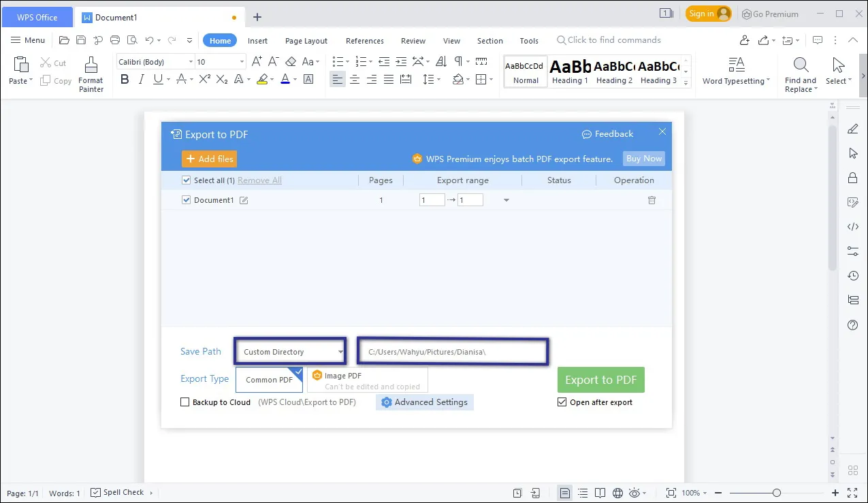Image resolution: width=868 pixels, height=503 pixels.
Task: Click the orange Add files button
Action: click(x=209, y=159)
